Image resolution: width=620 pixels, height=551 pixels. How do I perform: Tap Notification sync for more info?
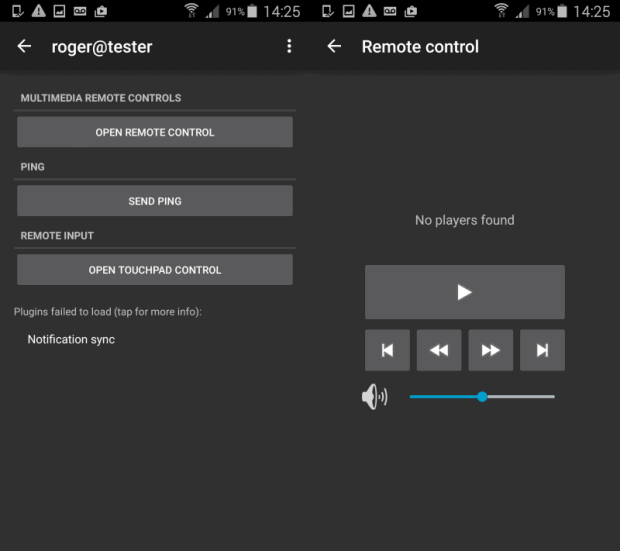click(71, 340)
